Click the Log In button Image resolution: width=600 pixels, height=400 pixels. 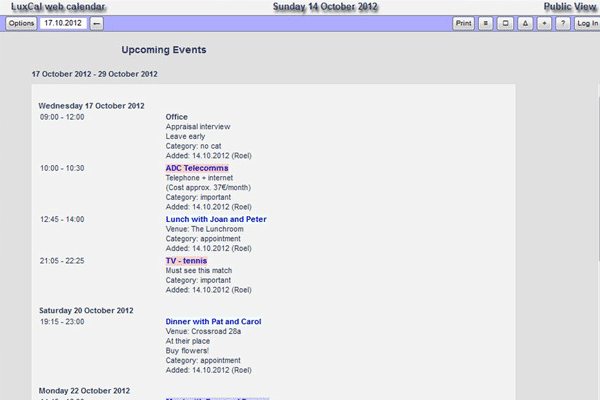coord(587,23)
